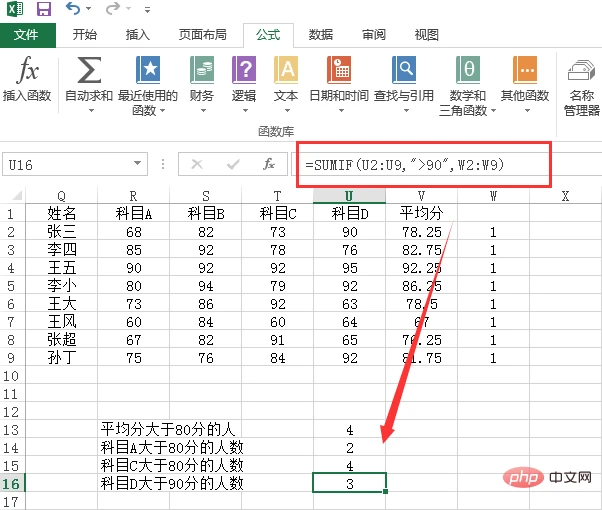Select the 科目B header cell
The height and width of the screenshot is (510, 602).
coord(205,214)
